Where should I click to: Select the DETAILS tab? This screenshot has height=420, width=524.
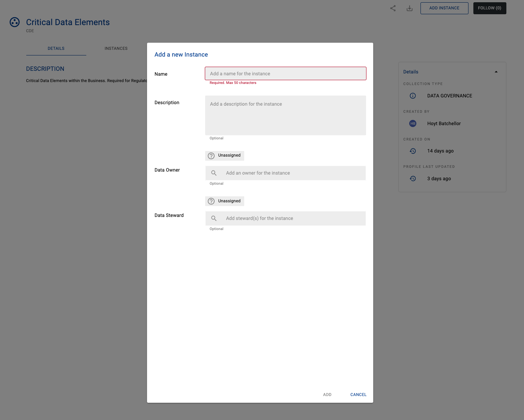[56, 48]
